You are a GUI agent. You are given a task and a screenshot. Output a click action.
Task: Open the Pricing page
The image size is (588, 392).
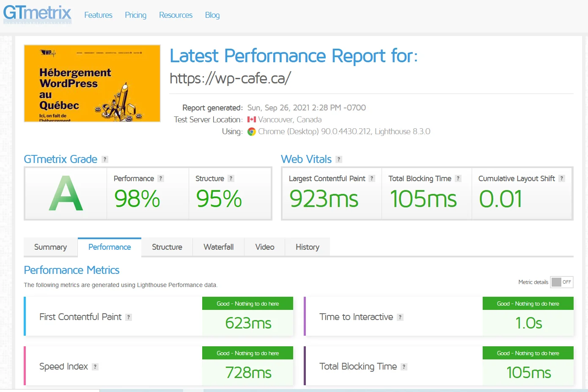(x=135, y=15)
